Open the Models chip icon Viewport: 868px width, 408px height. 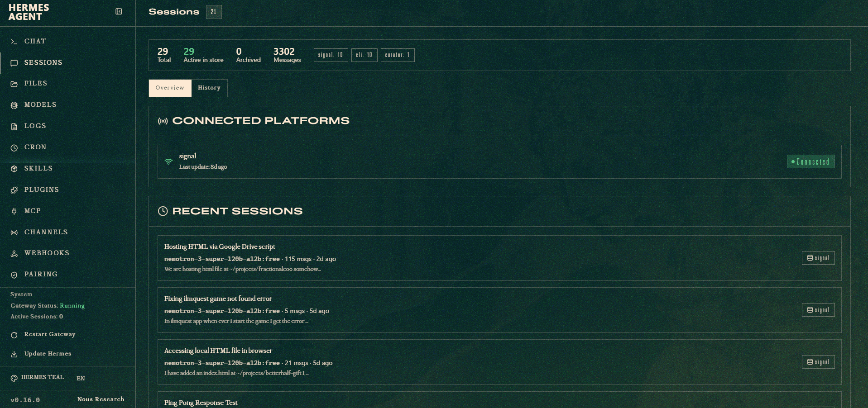(x=14, y=105)
